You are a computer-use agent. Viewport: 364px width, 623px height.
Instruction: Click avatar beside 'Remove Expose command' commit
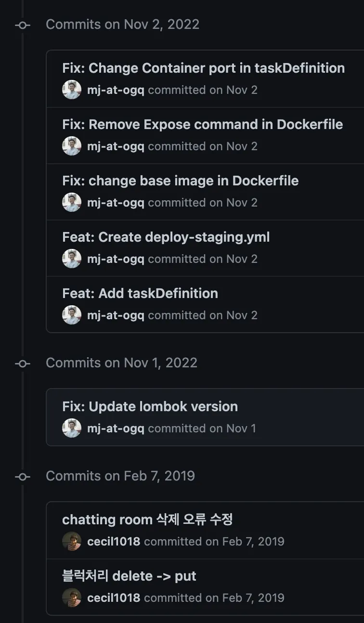click(72, 146)
